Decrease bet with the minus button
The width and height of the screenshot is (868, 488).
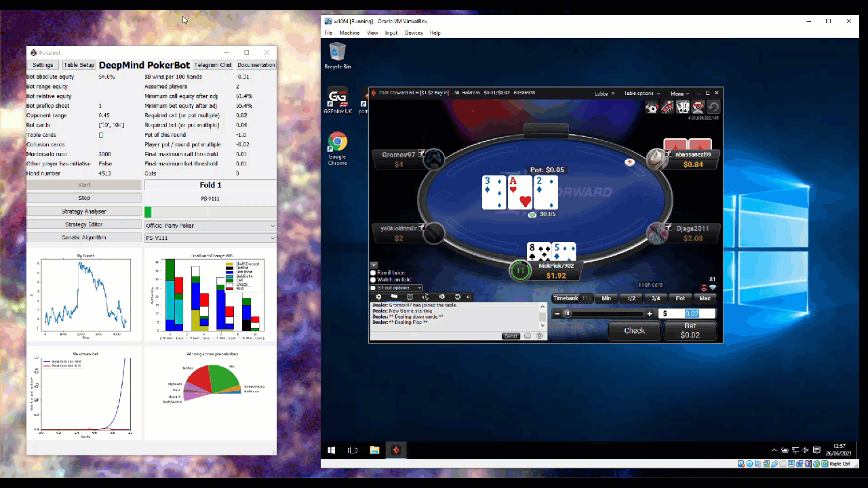point(557,314)
